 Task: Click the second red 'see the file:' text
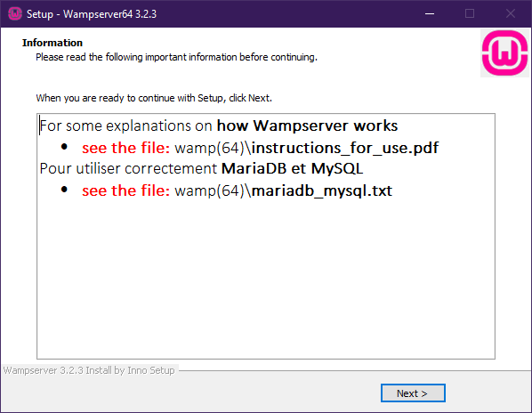point(125,190)
